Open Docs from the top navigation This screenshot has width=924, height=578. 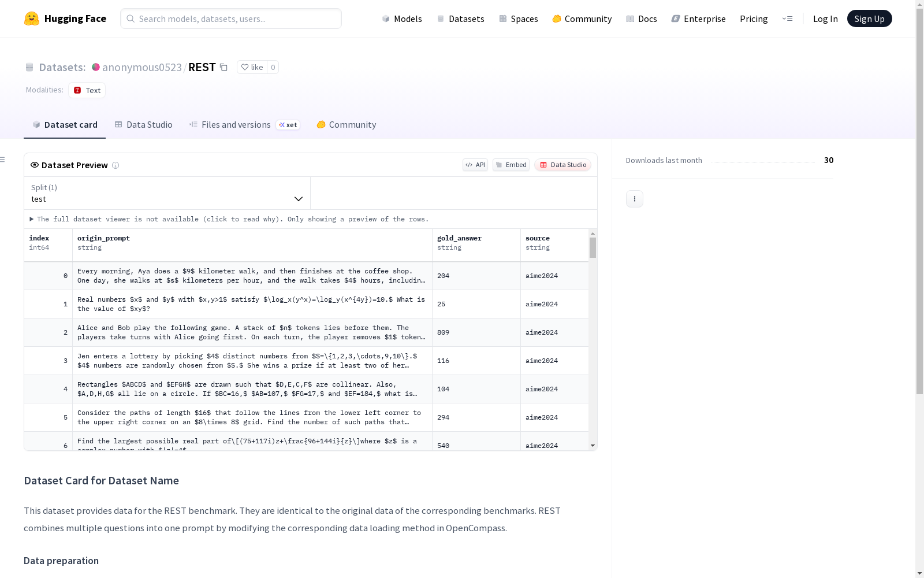[642, 18]
